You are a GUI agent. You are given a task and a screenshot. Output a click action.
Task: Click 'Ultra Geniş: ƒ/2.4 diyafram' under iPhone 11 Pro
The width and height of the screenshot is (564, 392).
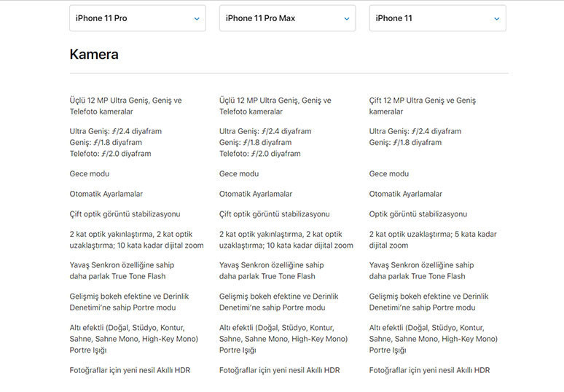[116, 131]
